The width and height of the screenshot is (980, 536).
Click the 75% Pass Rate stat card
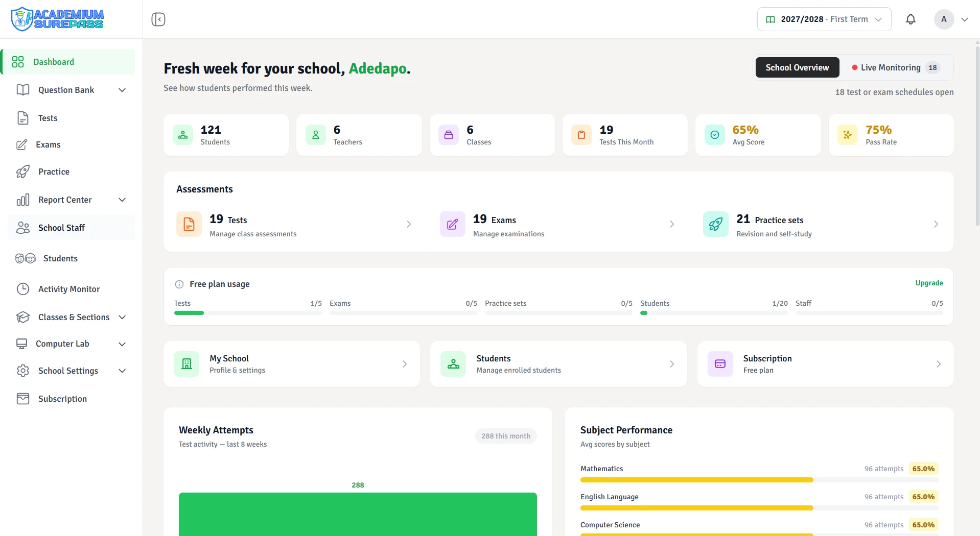coord(891,135)
